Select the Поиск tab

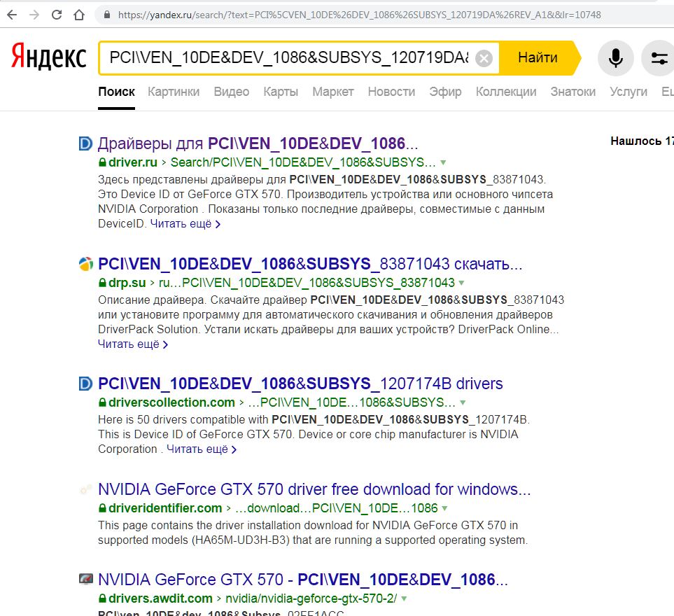(x=116, y=92)
